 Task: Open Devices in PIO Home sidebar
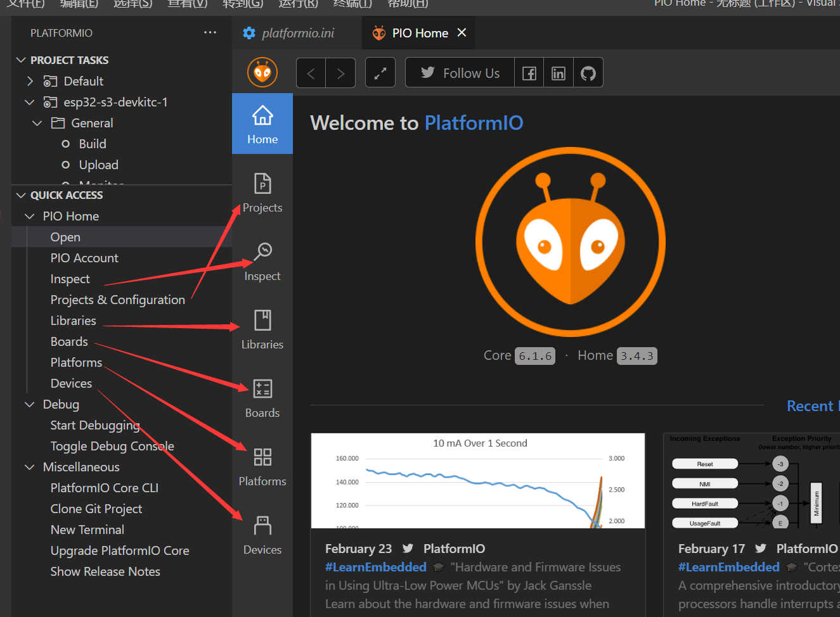point(262,535)
